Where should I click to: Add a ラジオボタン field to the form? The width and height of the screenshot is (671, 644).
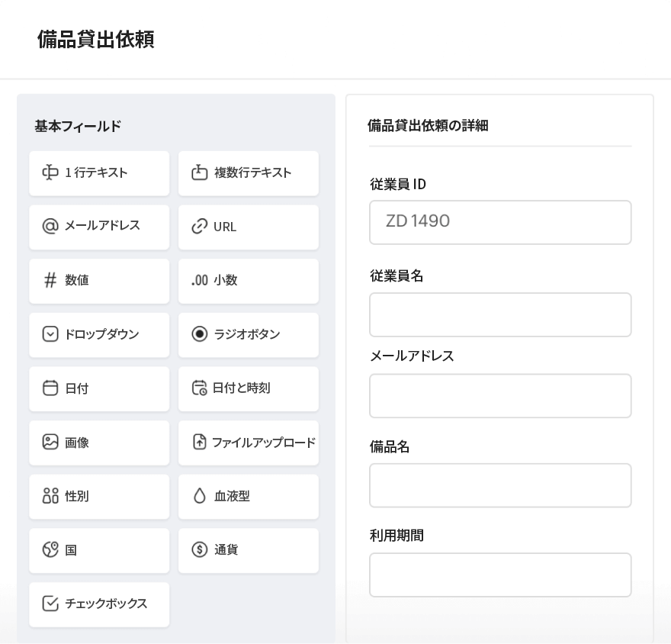(x=248, y=335)
